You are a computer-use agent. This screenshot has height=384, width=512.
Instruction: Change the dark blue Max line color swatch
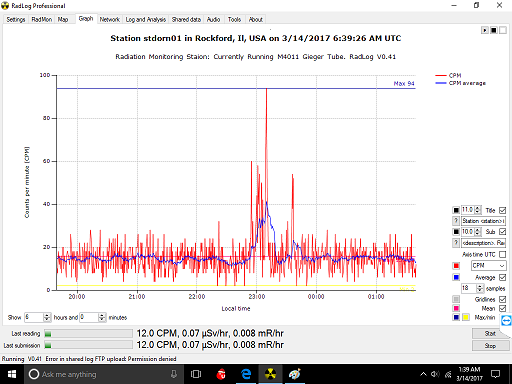456,317
